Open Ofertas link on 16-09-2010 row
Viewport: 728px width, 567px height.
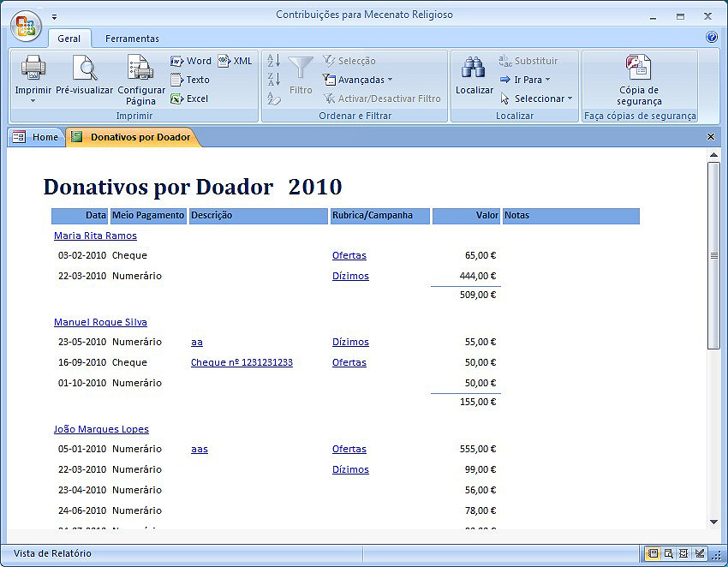tap(349, 362)
